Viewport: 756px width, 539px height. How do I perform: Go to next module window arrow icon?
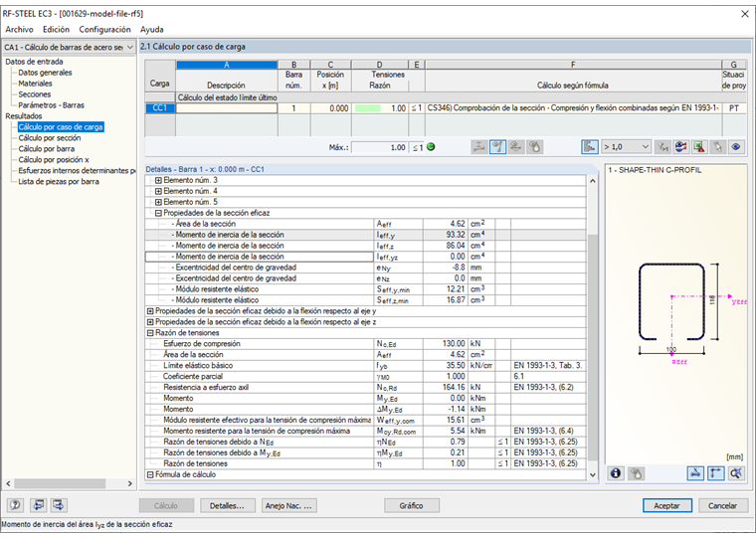pos(60,505)
